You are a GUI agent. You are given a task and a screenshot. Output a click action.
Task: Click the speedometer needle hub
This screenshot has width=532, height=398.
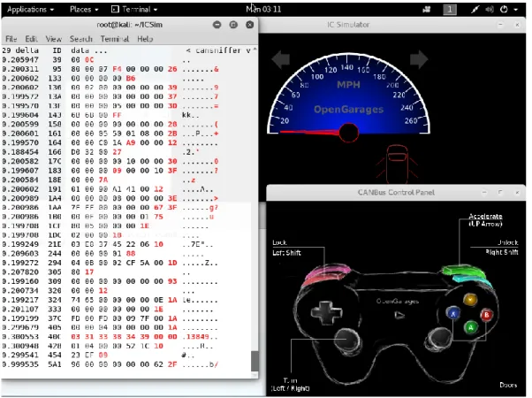(x=349, y=133)
